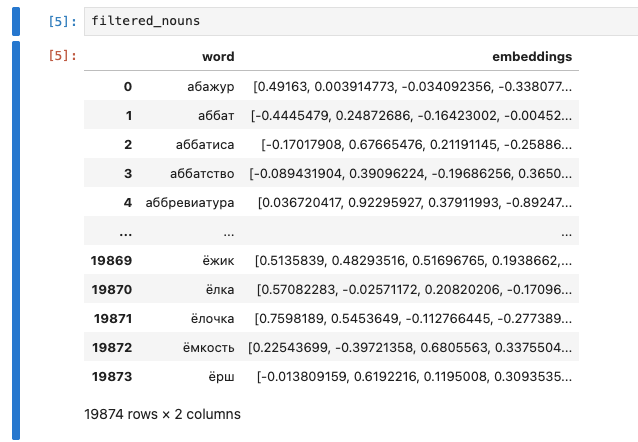Image resolution: width=638 pixels, height=442 pixels.
Task: Select the word cell "абажур"
Action: point(212,86)
